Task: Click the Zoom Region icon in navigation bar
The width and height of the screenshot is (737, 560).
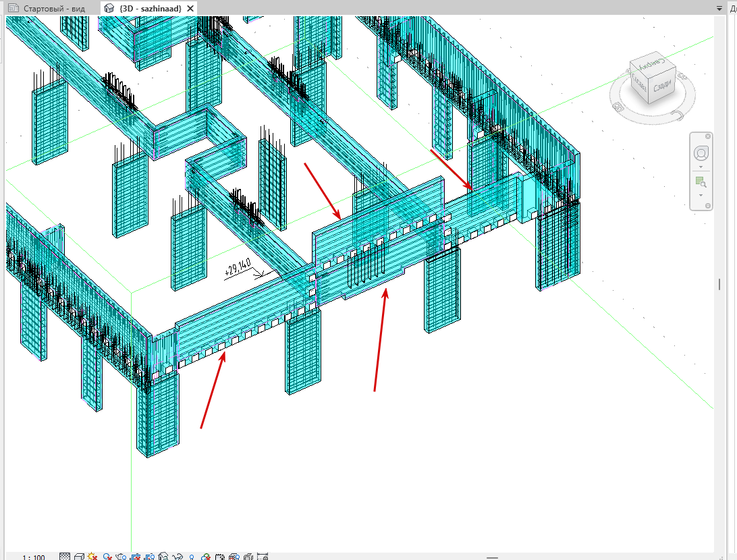Action: tap(701, 181)
